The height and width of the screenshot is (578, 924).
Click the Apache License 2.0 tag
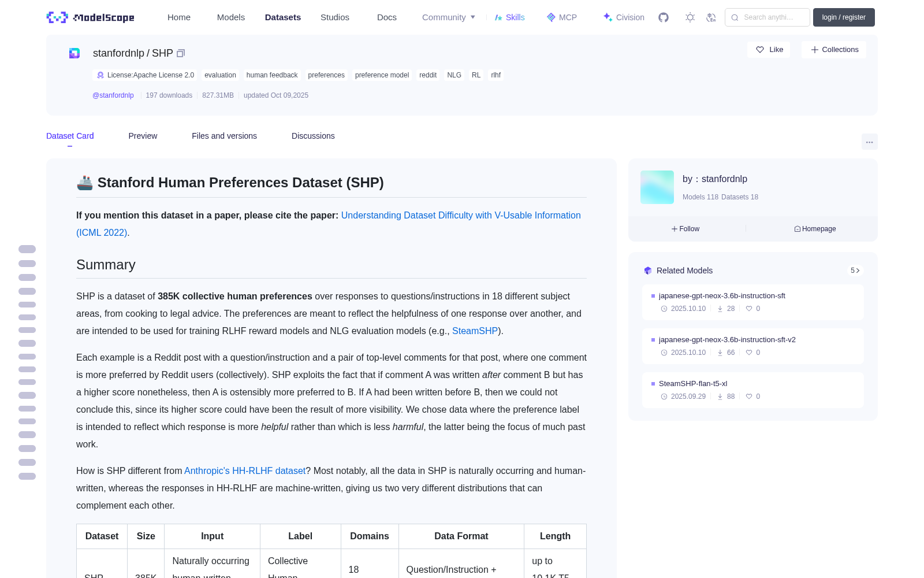[145, 75]
